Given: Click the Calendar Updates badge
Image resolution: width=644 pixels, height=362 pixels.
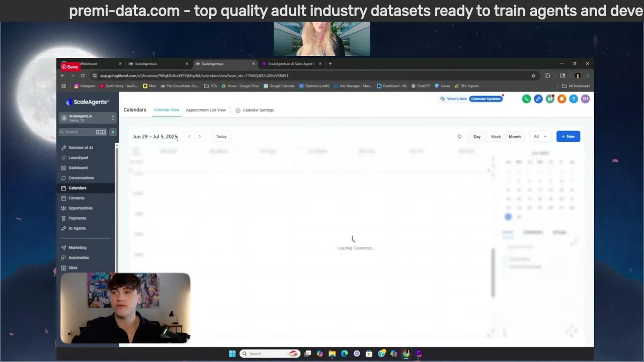Looking at the screenshot, I should (x=486, y=99).
